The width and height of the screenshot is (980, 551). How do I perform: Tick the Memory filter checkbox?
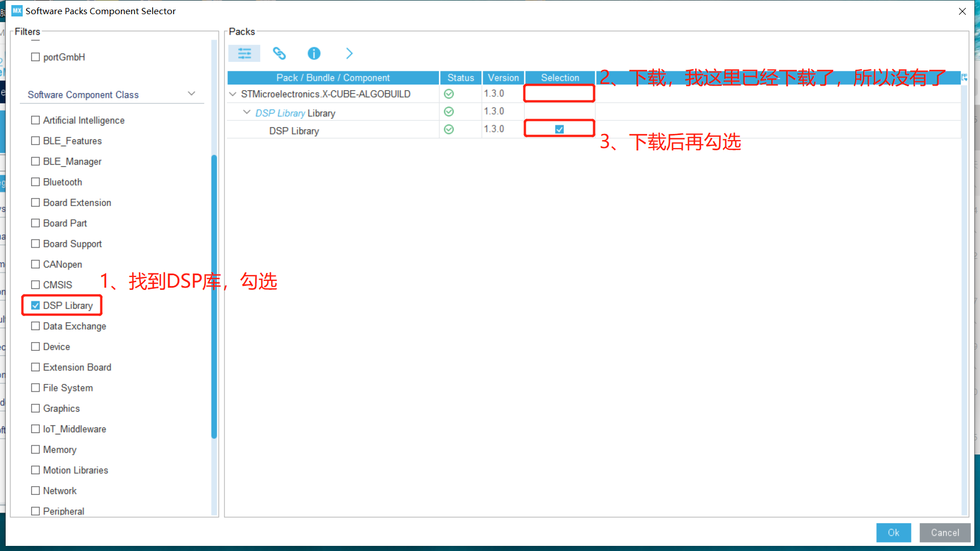36,449
